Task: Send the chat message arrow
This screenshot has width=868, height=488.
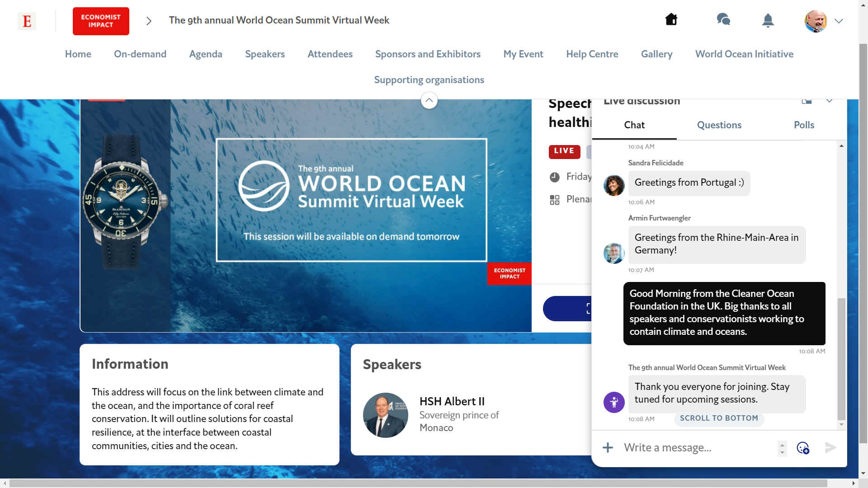Action: click(x=830, y=448)
